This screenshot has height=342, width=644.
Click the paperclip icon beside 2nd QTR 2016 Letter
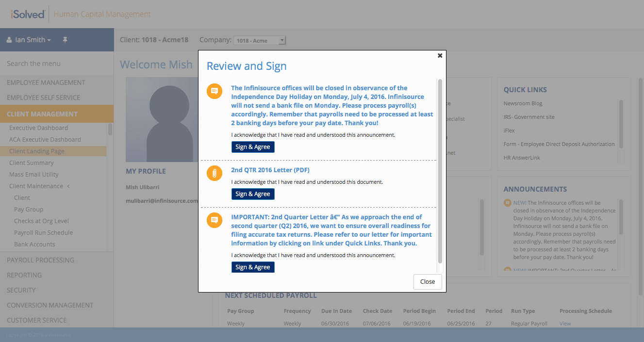tap(214, 173)
